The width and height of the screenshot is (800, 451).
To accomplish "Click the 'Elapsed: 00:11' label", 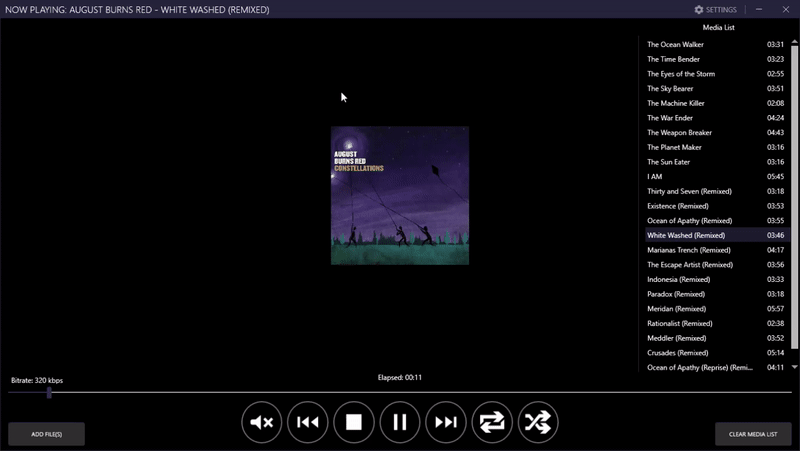I will coord(400,378).
